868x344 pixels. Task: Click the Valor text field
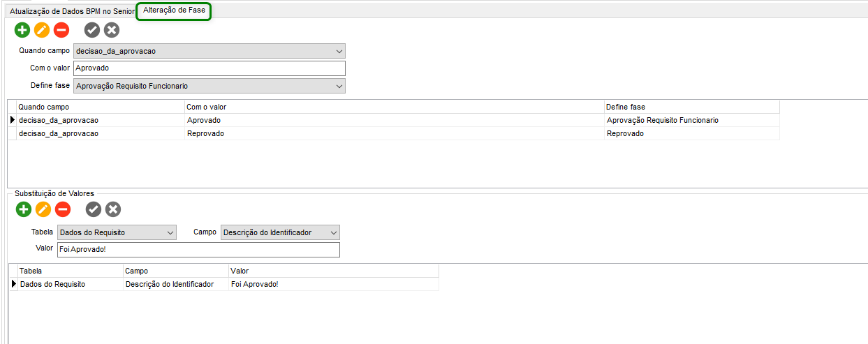pyautogui.click(x=198, y=250)
